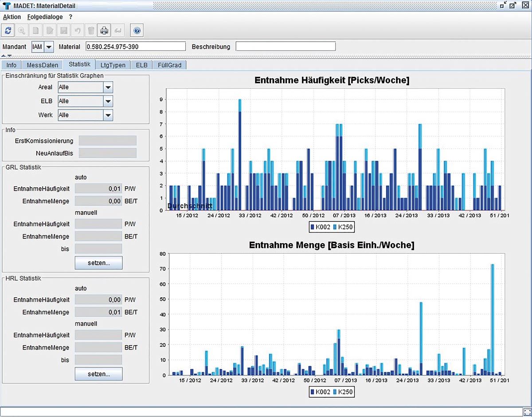Click the tallest 73-unit bar in lower chart
532x417 pixels.
[493, 319]
